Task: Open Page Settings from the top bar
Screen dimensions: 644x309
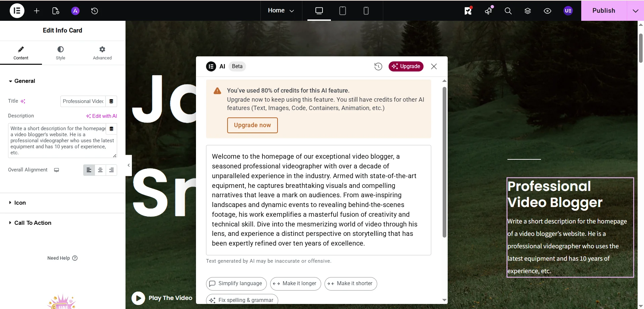Action: point(55,10)
